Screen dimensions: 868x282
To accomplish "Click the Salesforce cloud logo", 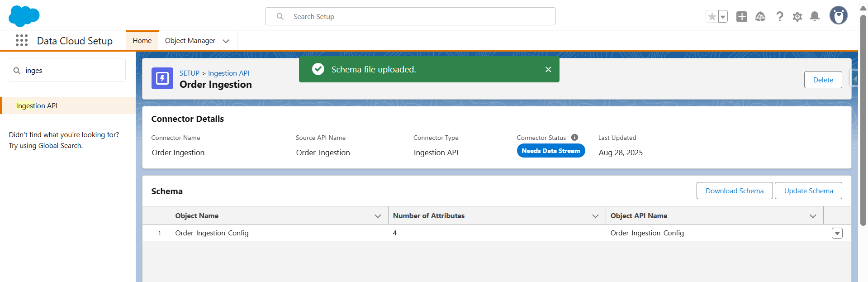I will [x=24, y=16].
